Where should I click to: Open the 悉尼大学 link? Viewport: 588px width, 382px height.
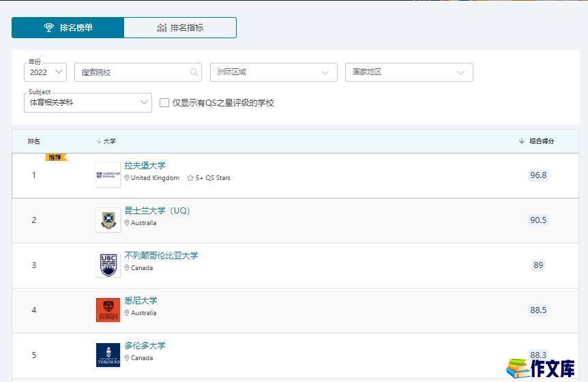[x=141, y=301]
